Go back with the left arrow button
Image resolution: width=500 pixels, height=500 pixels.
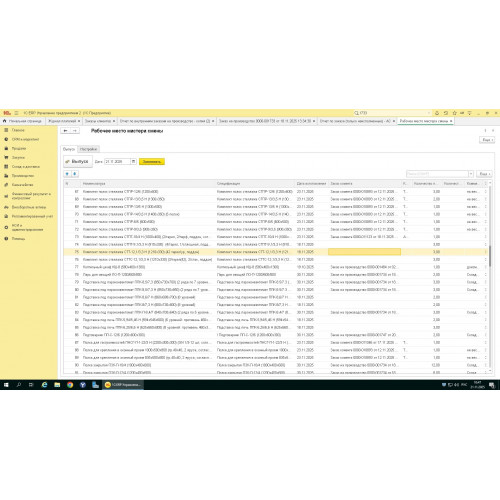(x=66, y=131)
